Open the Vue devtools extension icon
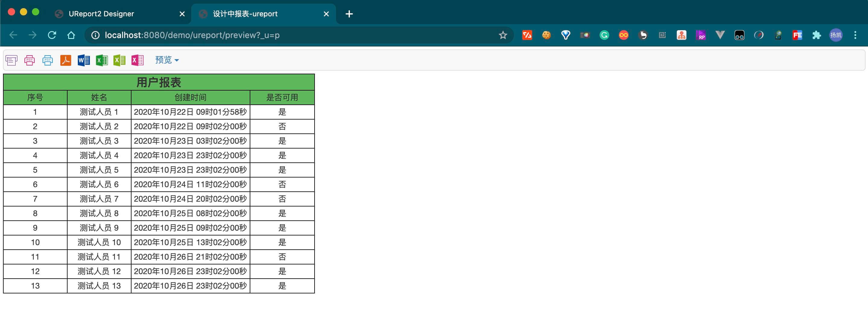 (720, 35)
